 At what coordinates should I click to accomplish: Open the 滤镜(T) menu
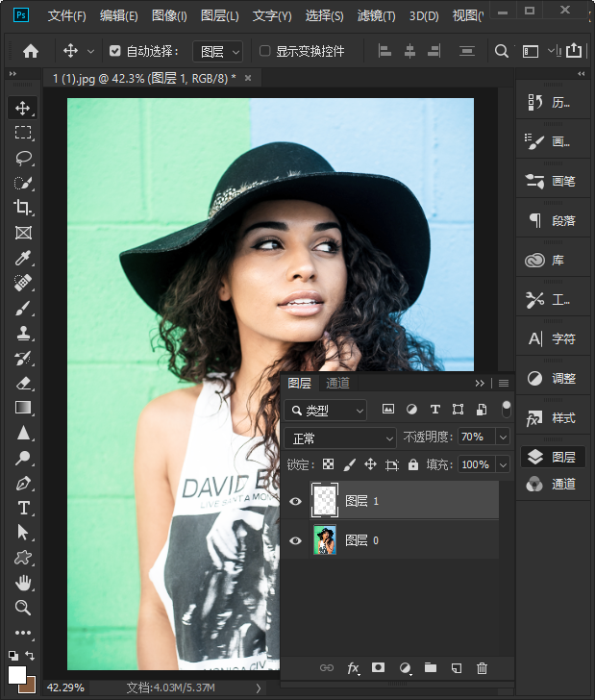click(377, 16)
